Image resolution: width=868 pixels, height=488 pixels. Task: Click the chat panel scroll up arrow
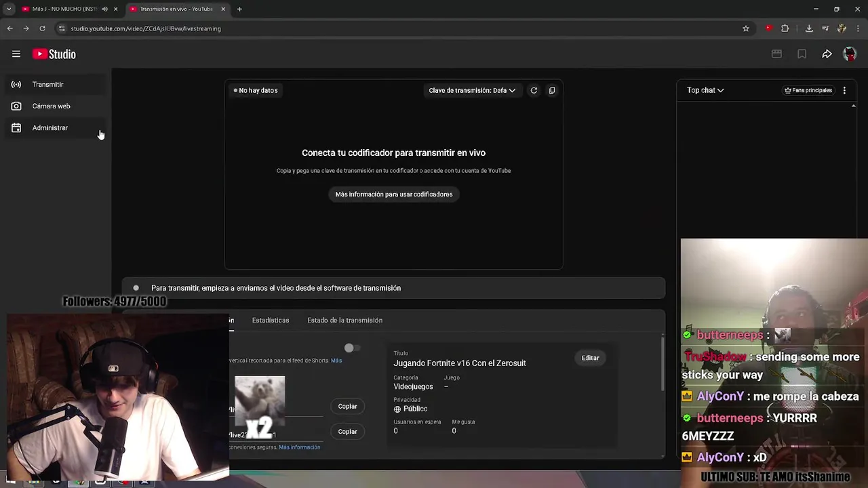click(854, 106)
